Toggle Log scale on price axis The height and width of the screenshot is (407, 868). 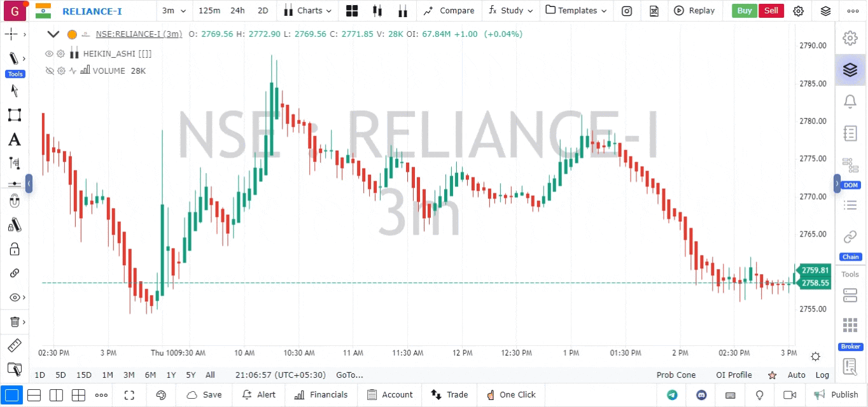(x=822, y=375)
